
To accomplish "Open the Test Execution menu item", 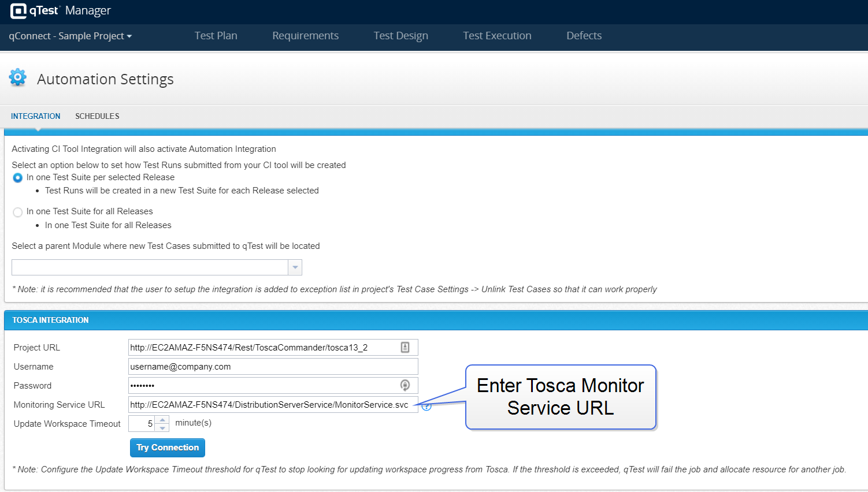I will coord(497,36).
